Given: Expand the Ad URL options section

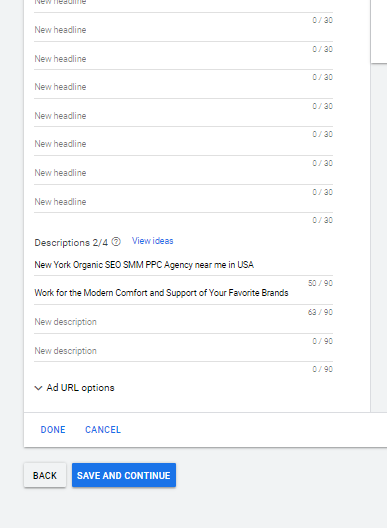Looking at the screenshot, I should [74, 388].
